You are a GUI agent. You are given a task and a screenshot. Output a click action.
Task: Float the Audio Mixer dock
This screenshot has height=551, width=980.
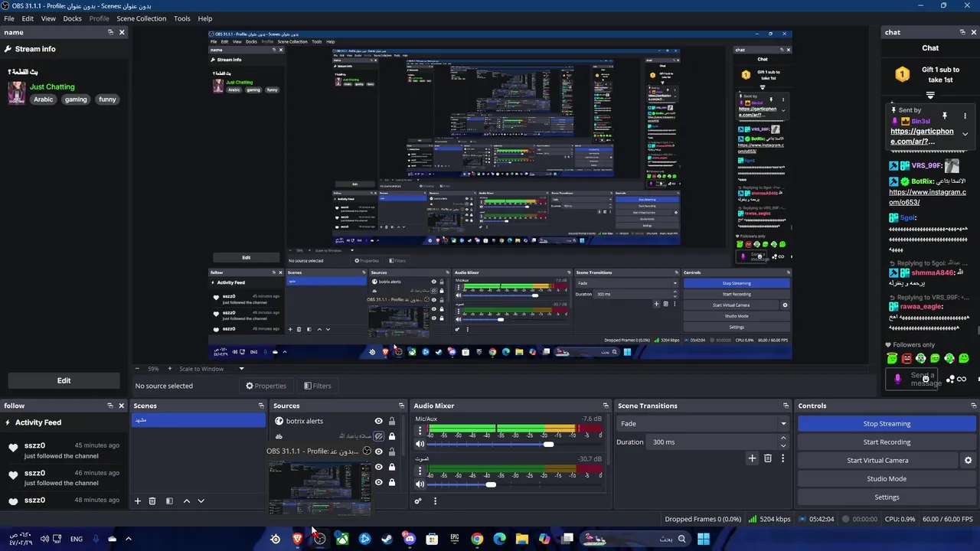pos(606,406)
